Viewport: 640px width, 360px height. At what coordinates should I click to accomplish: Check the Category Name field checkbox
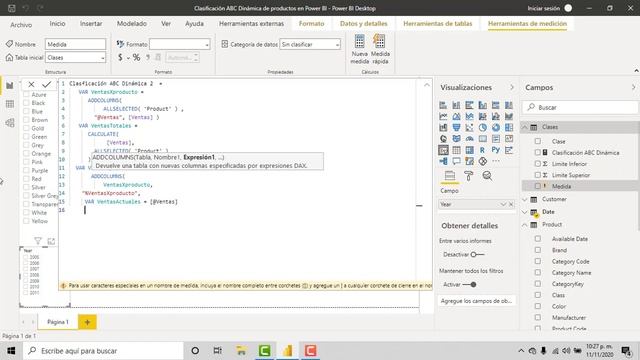click(538, 272)
